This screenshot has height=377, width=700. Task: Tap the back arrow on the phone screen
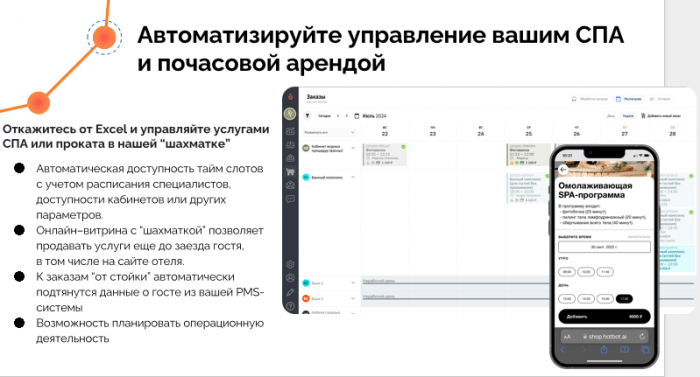click(563, 170)
